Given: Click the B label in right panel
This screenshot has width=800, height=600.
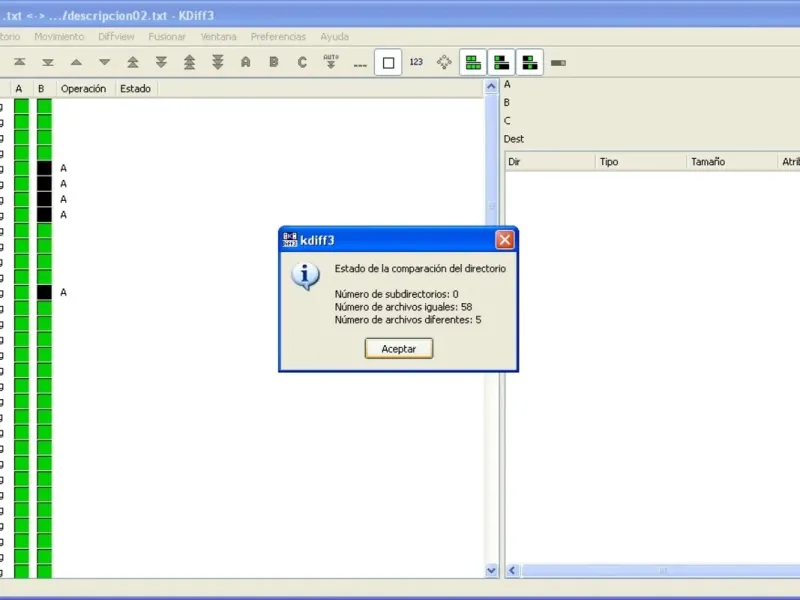Looking at the screenshot, I should tap(507, 103).
